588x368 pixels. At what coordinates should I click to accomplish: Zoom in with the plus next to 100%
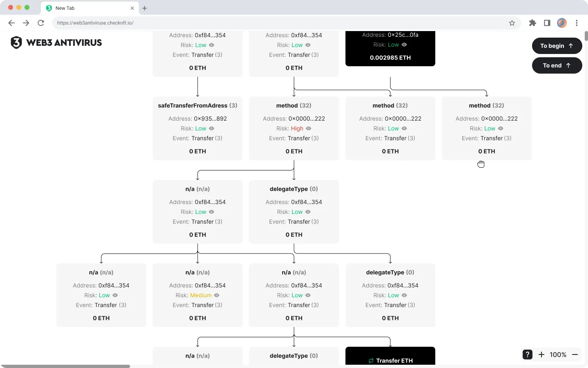[541, 355]
